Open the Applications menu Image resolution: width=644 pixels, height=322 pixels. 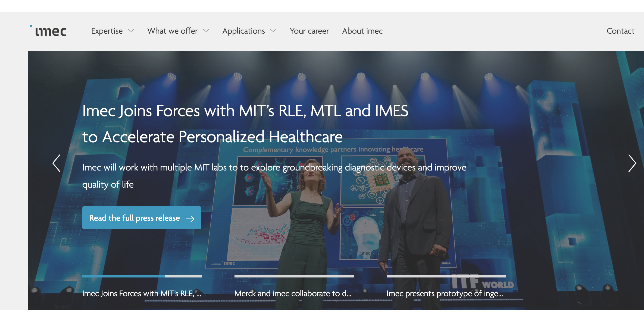pos(243,31)
